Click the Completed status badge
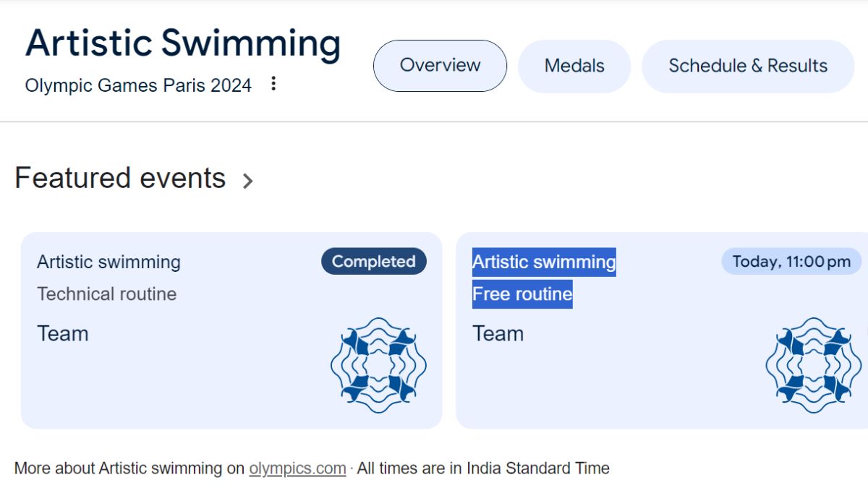The image size is (868, 488). coord(374,262)
